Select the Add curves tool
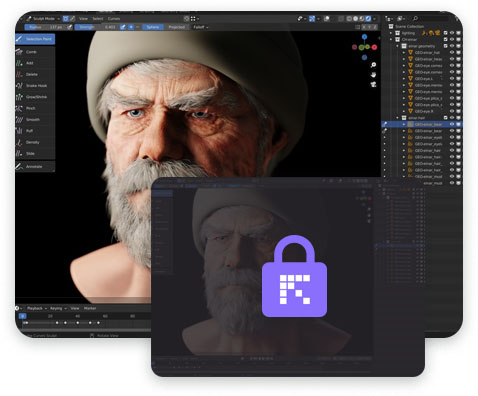Viewport: 478px width, 396px height. (x=35, y=63)
